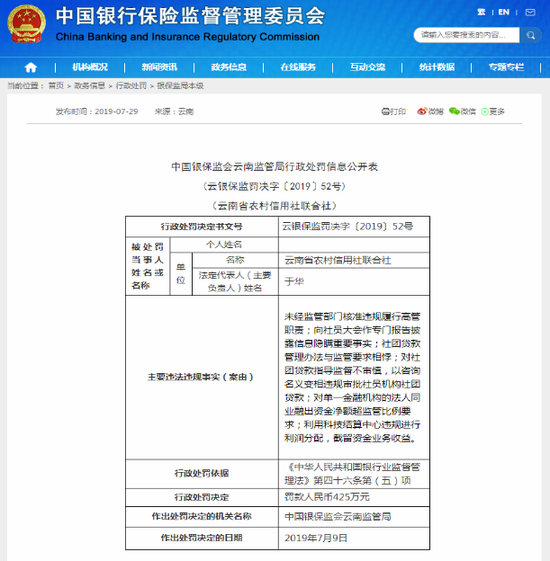The image size is (550, 561).
Task: Click the source text 来源：云南
Action: click(174, 112)
